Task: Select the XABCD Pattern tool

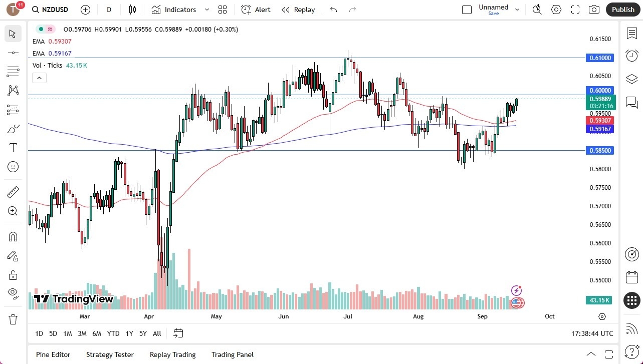Action: click(13, 91)
